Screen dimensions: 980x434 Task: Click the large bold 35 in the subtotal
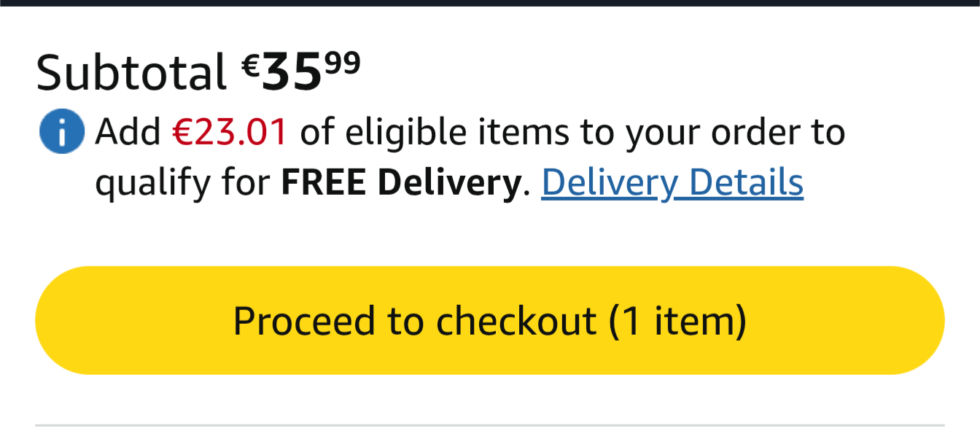point(292,73)
